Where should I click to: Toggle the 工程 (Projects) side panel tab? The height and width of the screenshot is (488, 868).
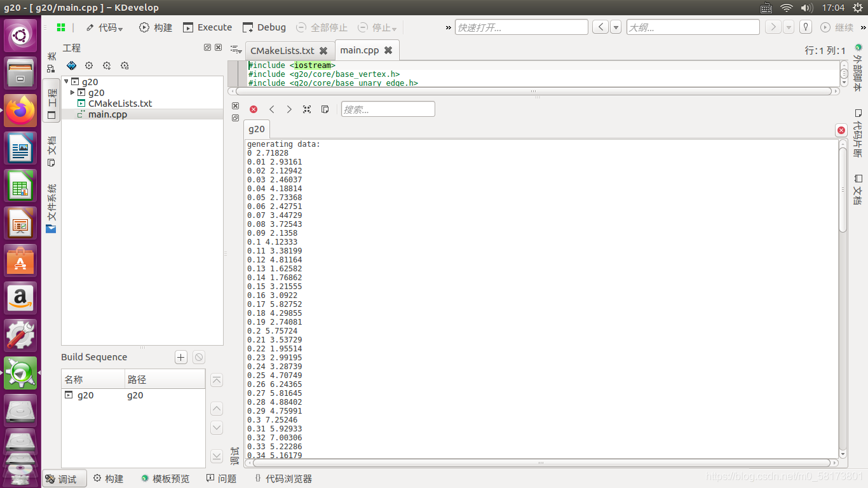tap(51, 101)
